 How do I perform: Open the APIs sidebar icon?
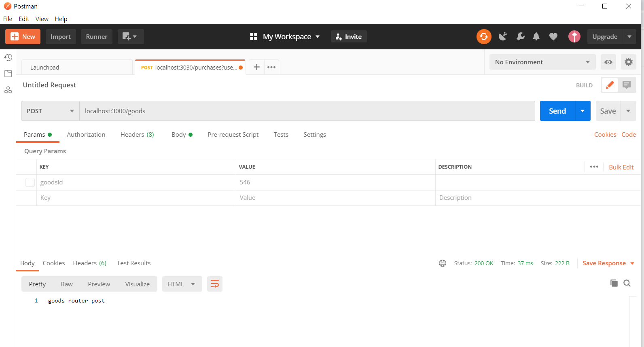[x=8, y=90]
